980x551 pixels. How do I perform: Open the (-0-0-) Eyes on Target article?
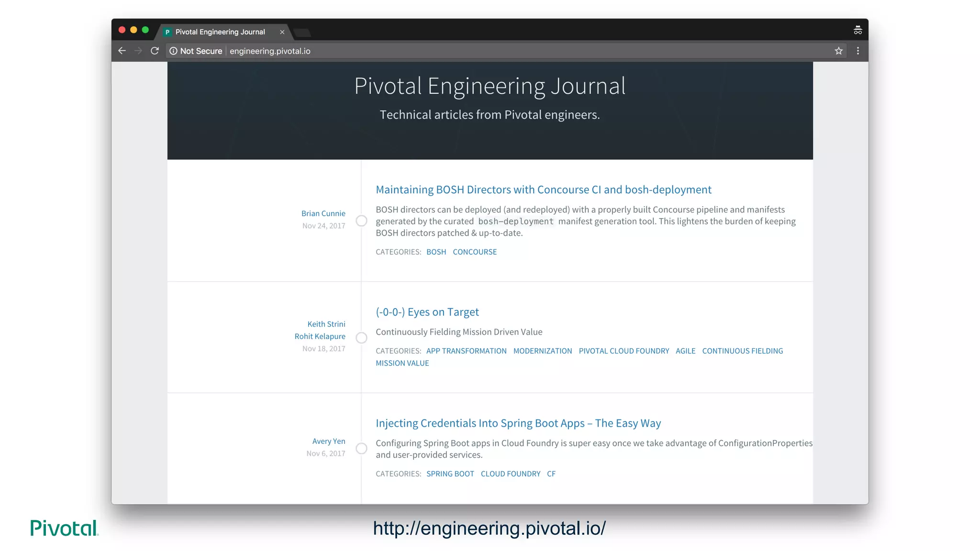point(427,312)
